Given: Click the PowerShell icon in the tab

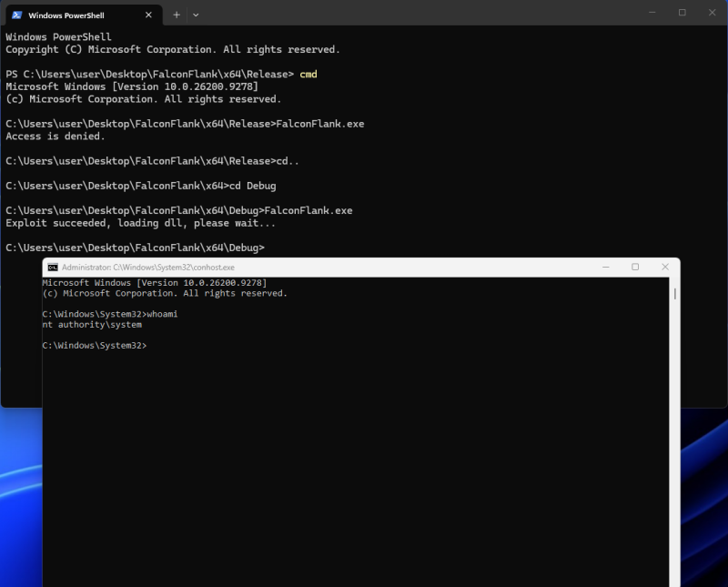Looking at the screenshot, I should [17, 15].
